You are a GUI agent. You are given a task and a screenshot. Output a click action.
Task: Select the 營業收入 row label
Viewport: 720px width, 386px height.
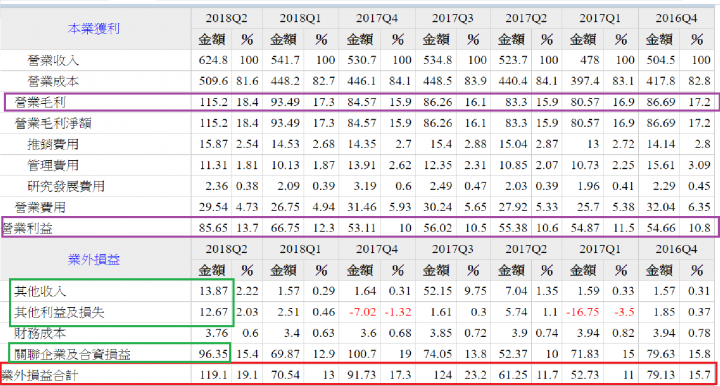[x=53, y=60]
